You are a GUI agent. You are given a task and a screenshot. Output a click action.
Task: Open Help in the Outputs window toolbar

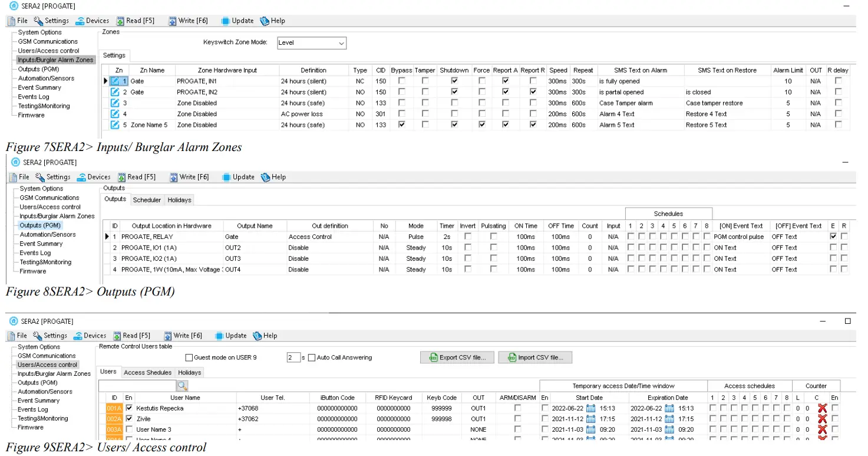click(273, 177)
